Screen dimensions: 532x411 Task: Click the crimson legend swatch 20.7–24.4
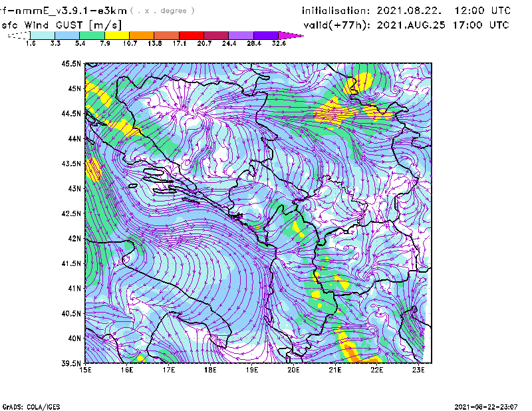point(216,35)
